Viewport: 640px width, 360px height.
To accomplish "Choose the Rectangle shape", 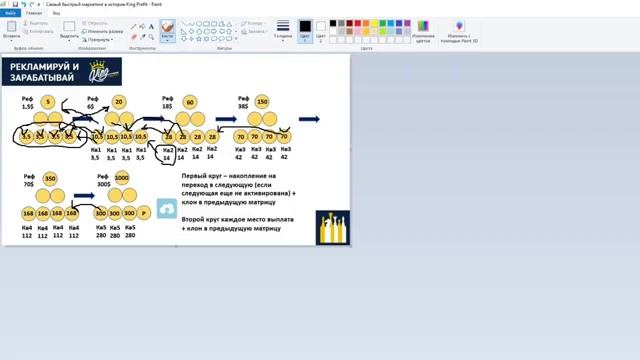I will 206,24.
